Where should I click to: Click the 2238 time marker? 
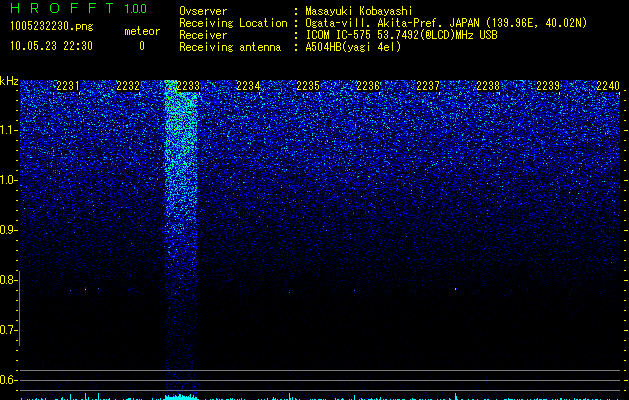tap(488, 86)
